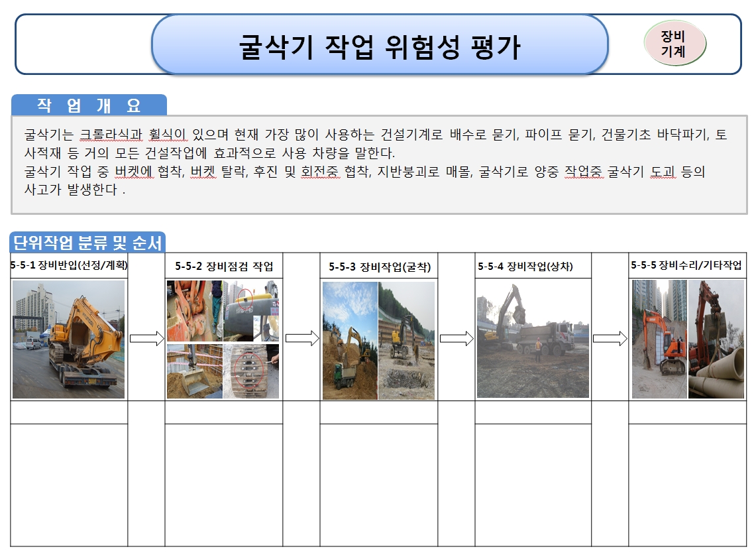
Task: Open the excavator bucket on sand photo
Action: tap(194, 371)
